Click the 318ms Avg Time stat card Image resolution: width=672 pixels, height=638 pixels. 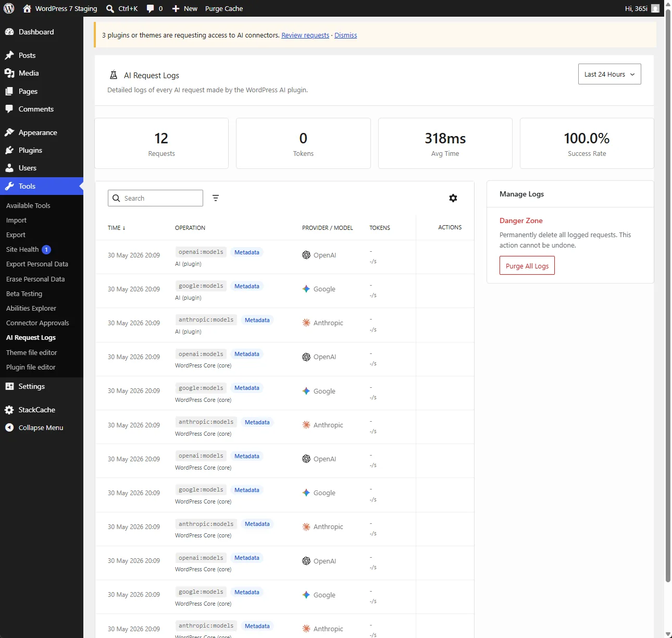[445, 143]
